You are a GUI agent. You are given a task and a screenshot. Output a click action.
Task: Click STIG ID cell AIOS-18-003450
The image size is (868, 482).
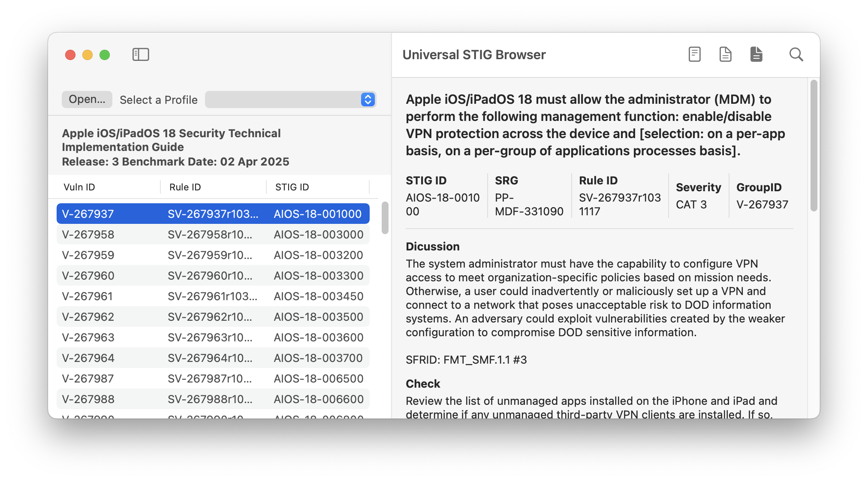(319, 296)
